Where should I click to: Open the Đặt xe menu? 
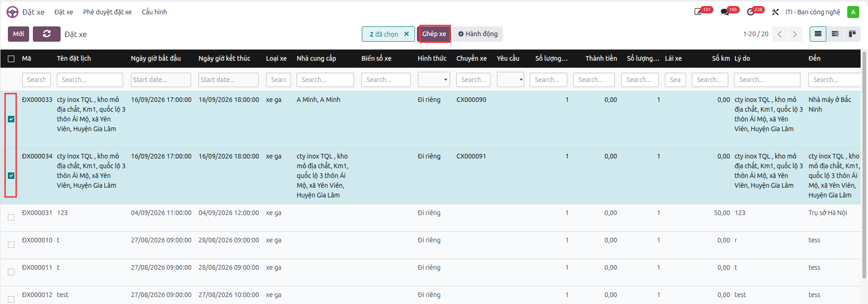tap(63, 12)
